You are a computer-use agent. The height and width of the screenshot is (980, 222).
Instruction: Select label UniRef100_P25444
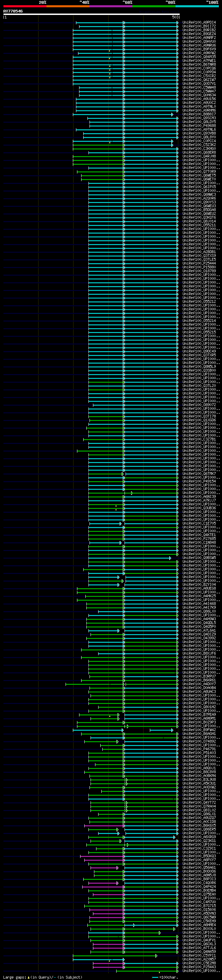[199, 263]
